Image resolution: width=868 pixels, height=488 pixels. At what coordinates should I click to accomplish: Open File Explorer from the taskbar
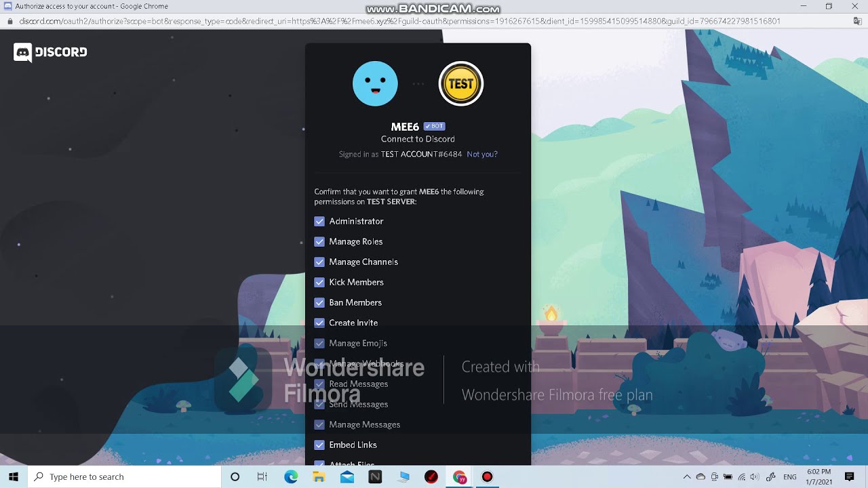coord(319,477)
